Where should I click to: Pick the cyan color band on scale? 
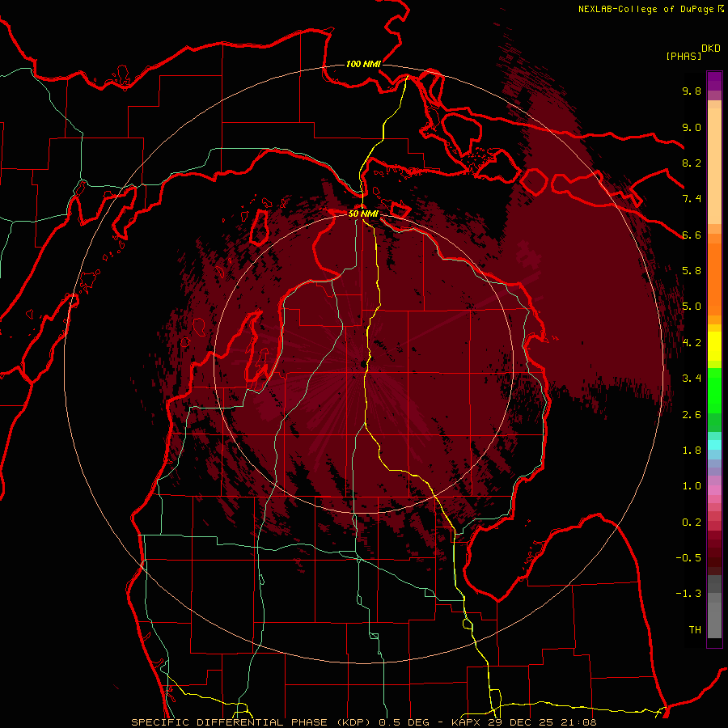point(714,445)
